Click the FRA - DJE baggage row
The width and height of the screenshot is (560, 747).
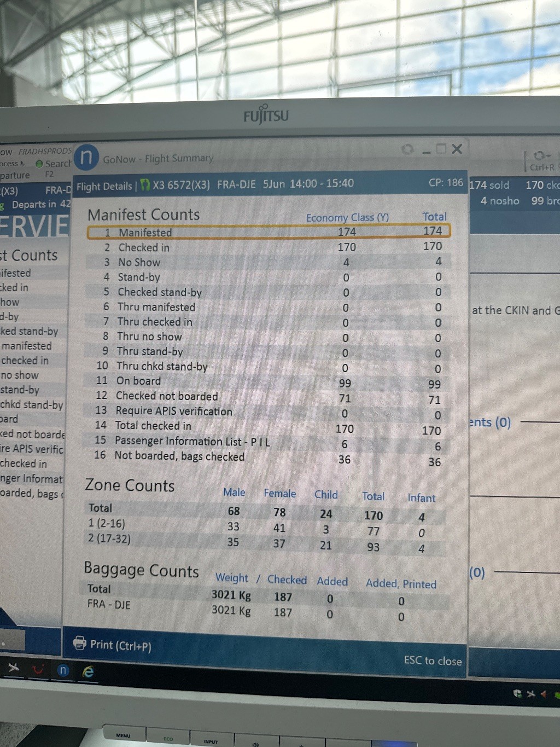pos(109,605)
